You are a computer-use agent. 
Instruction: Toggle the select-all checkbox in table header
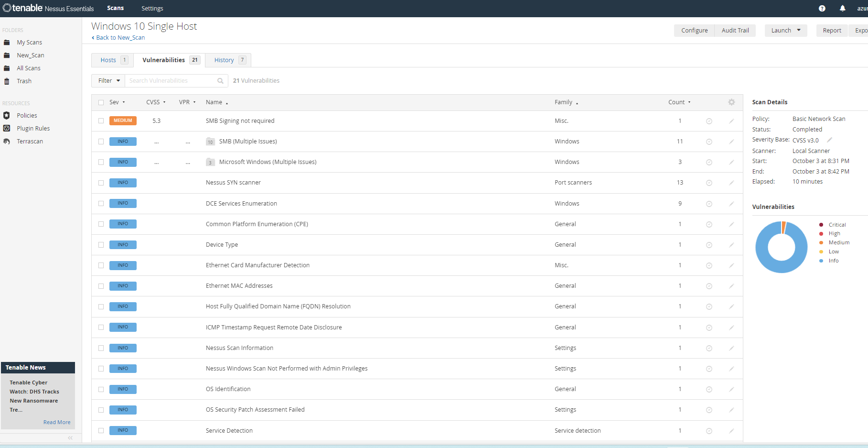[x=101, y=102]
